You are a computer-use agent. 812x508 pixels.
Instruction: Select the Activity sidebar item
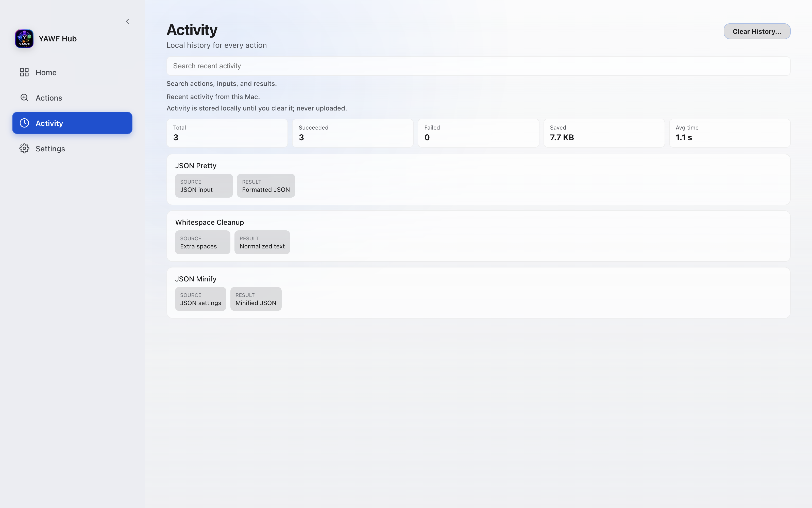[x=72, y=123]
